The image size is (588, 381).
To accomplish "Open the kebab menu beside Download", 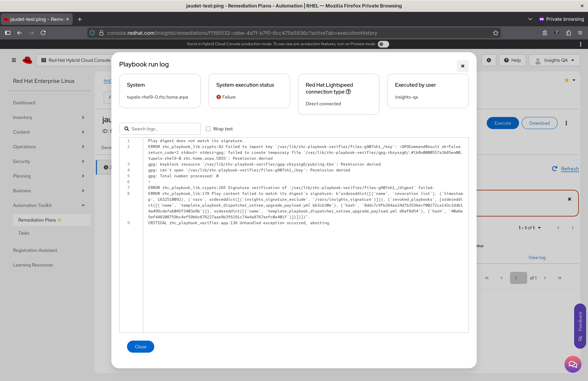I will [x=566, y=123].
